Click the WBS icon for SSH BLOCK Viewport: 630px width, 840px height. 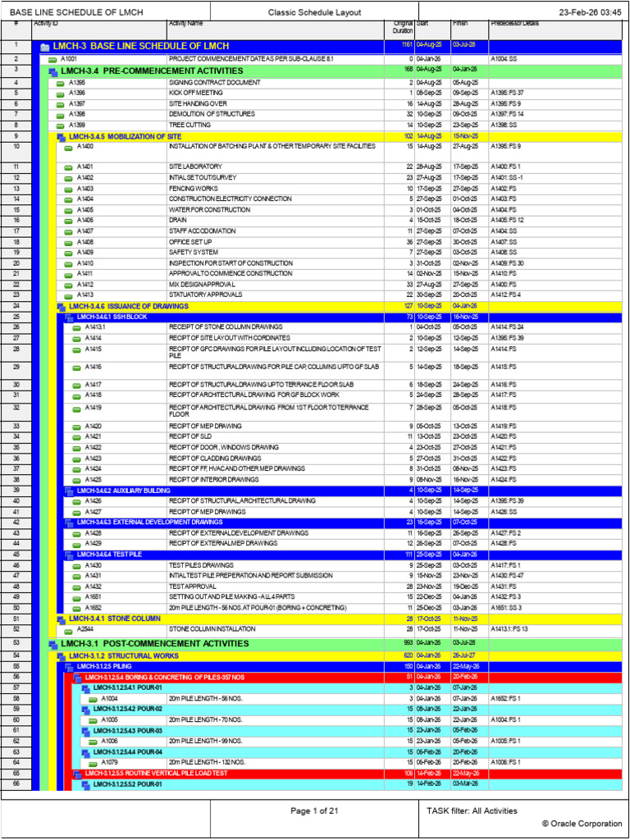coord(69,317)
